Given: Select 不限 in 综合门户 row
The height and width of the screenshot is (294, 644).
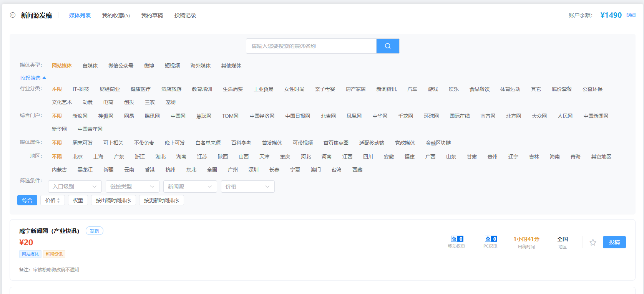Looking at the screenshot, I should [57, 116].
